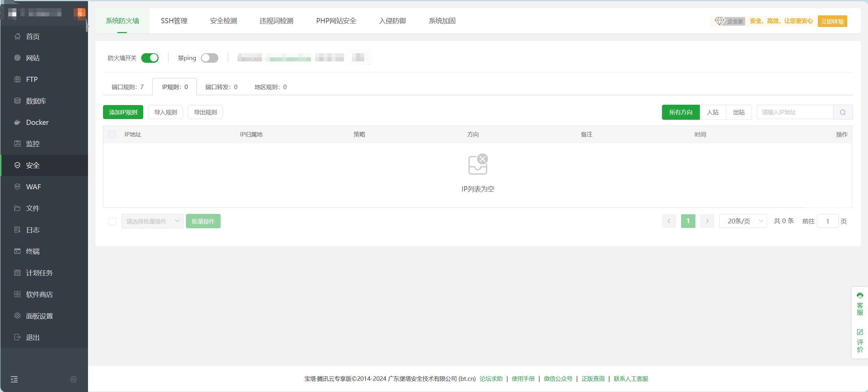
Task: Enable the block ping toggle
Action: [x=209, y=58]
